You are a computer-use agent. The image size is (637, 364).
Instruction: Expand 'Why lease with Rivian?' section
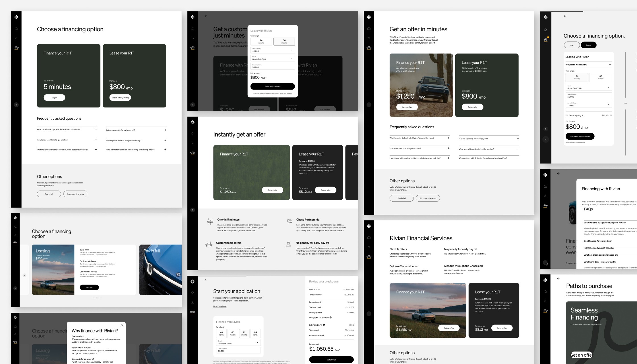(610, 65)
